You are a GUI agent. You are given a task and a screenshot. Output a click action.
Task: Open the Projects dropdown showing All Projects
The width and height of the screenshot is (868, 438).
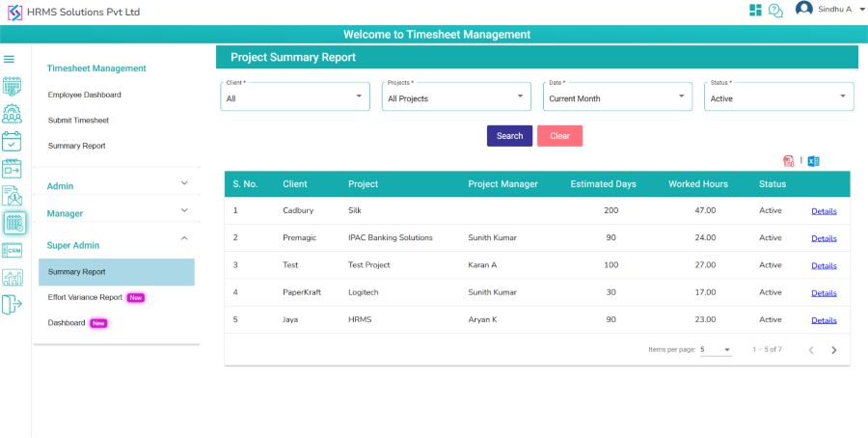click(456, 96)
